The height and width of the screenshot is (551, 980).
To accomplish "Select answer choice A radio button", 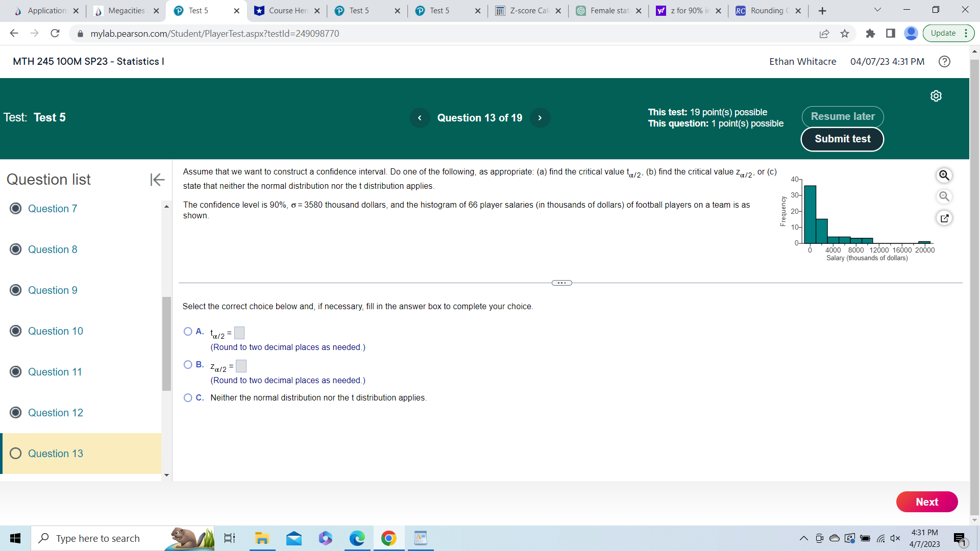I will tap(188, 332).
